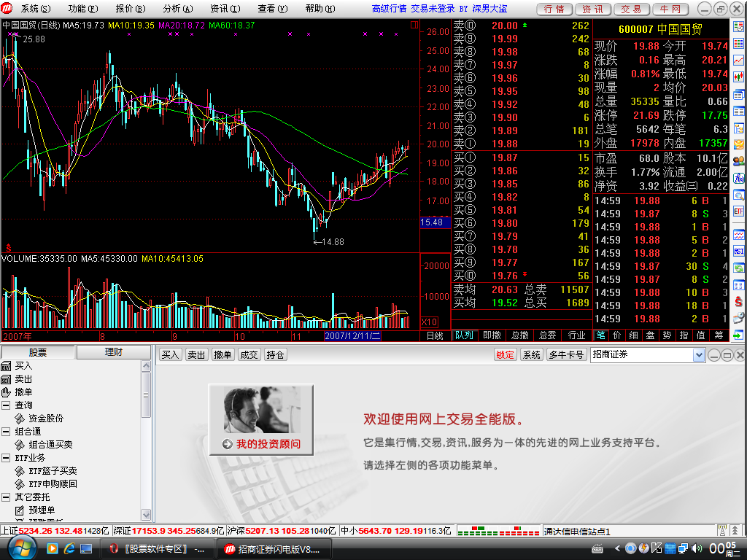Click the sell (卖出) icon in tree

coord(7,379)
